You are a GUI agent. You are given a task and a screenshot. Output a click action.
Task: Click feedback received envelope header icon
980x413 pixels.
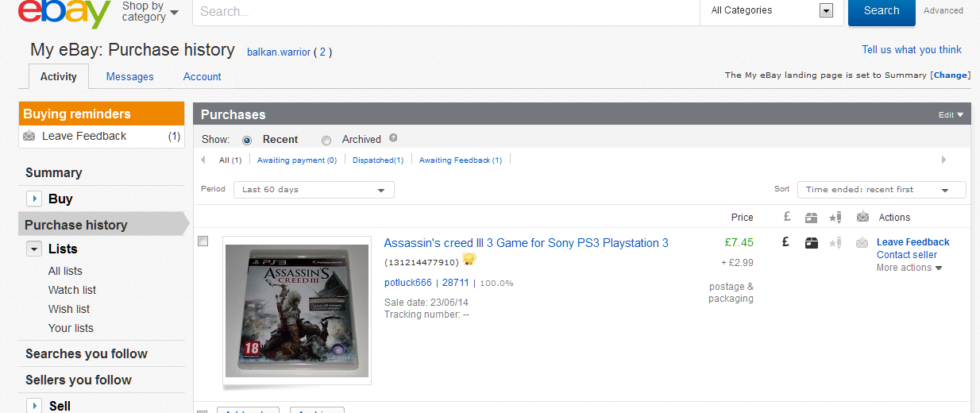pyautogui.click(x=862, y=217)
